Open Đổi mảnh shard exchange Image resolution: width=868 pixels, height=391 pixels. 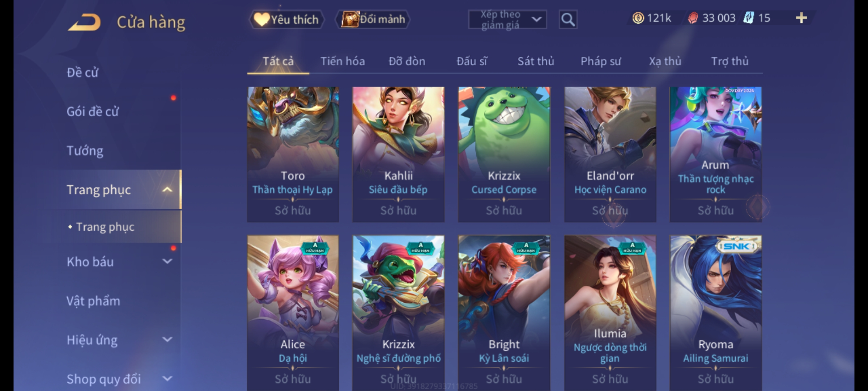coord(373,20)
